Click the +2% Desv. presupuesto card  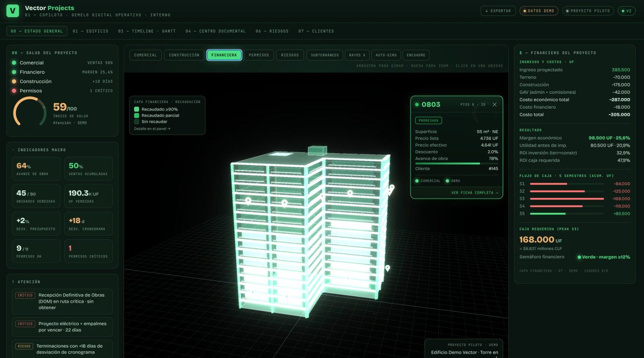pyautogui.click(x=36, y=224)
